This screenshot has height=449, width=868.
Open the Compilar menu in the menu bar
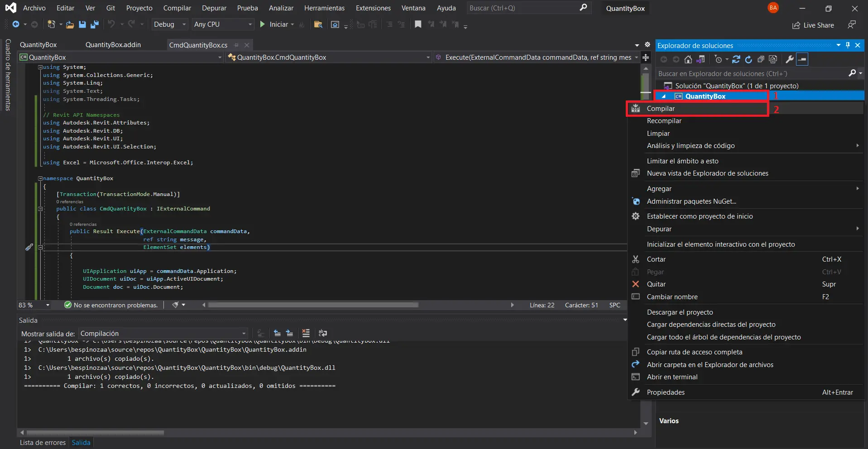[x=177, y=8]
